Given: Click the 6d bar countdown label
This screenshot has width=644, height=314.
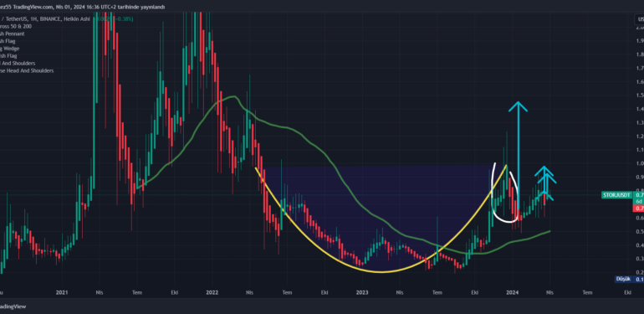Looking at the screenshot, I should tap(640, 202).
